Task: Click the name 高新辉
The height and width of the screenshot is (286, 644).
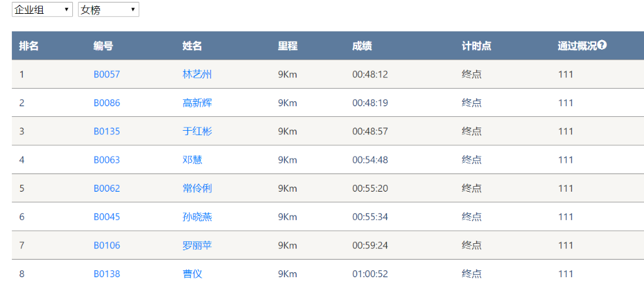Action: coord(197,103)
